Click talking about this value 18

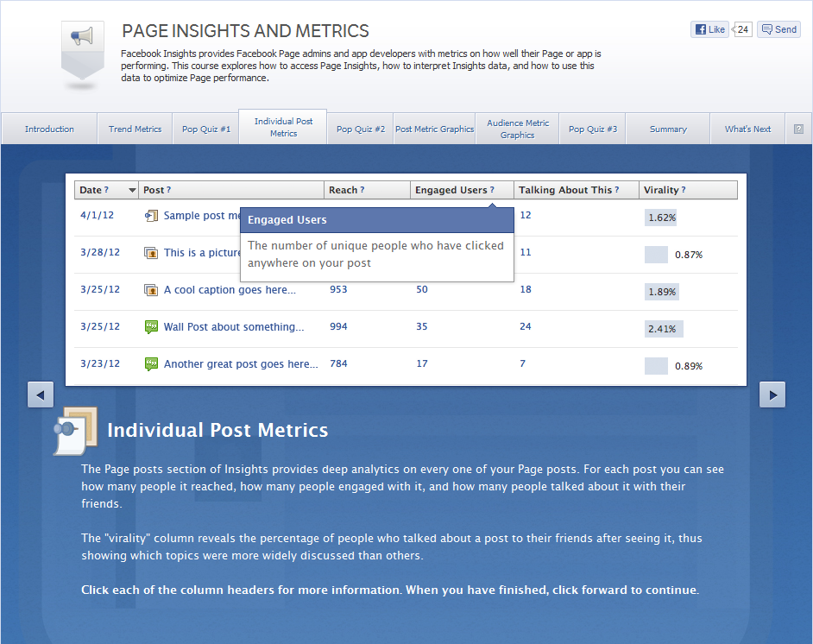click(526, 289)
